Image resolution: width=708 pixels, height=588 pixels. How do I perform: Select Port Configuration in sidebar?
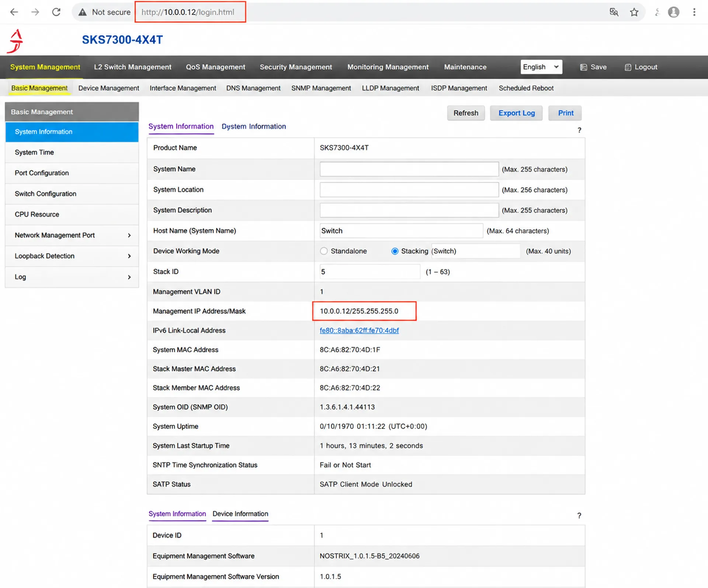coord(72,173)
